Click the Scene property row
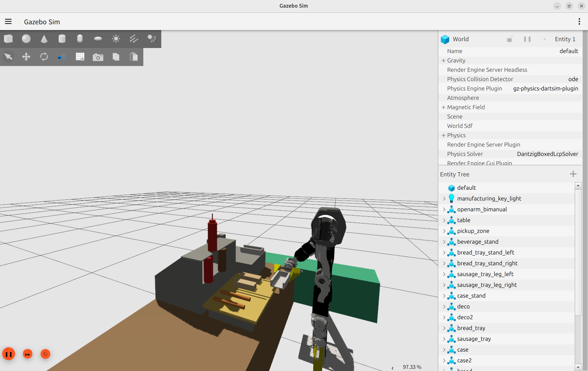588x371 pixels. click(510, 116)
